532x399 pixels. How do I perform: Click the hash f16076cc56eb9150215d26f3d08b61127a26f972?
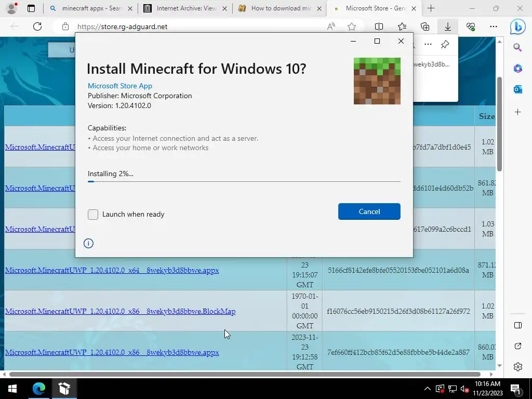tap(398, 311)
